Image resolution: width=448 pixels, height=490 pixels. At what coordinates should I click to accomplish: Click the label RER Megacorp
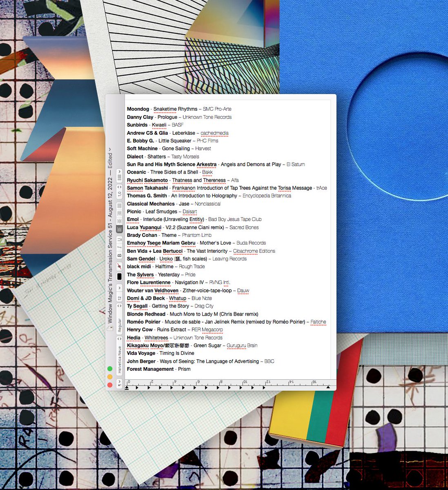coord(207,330)
